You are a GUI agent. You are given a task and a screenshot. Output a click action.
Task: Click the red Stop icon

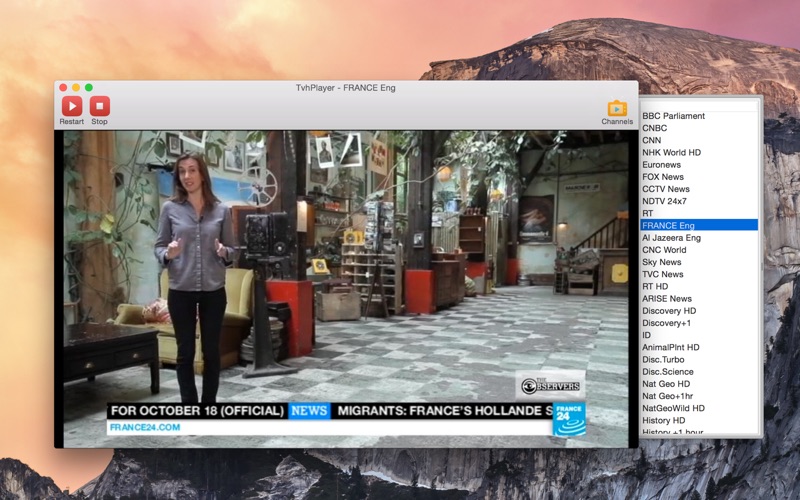pos(100,106)
